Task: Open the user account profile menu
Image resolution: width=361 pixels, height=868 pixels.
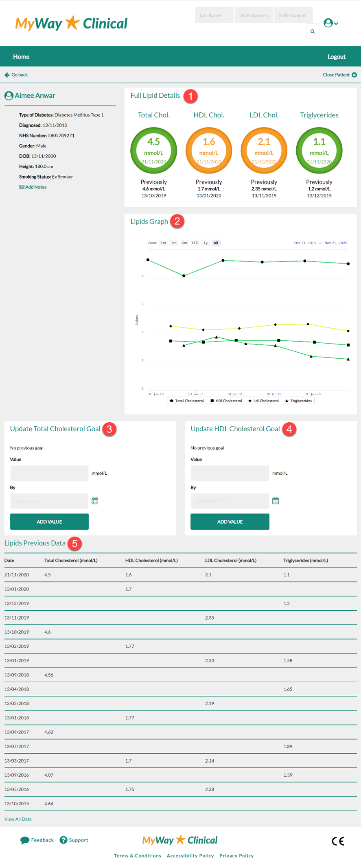Action: (x=330, y=23)
